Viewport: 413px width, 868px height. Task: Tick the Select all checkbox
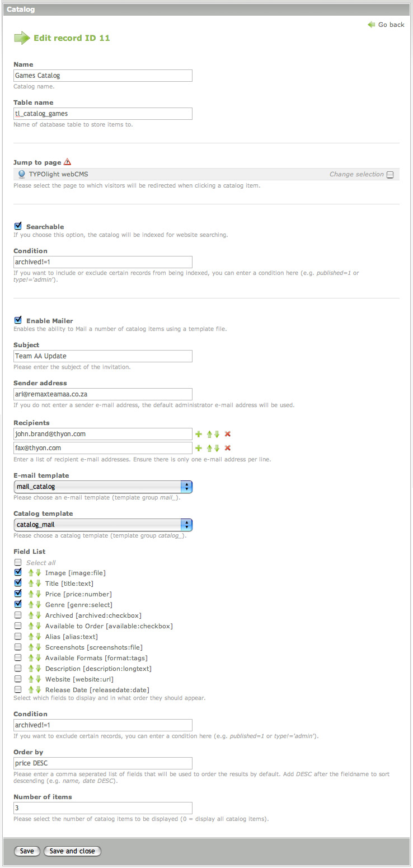[18, 562]
